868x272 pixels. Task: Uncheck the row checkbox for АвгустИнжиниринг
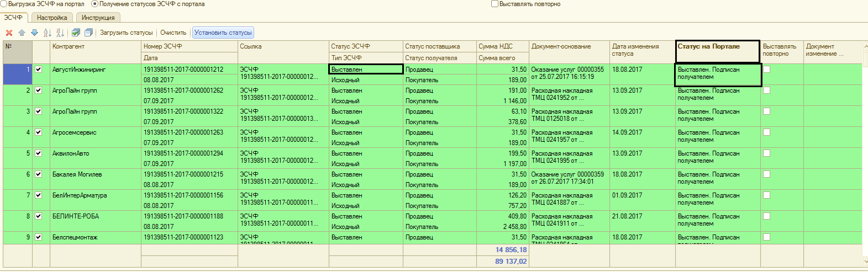click(x=39, y=70)
